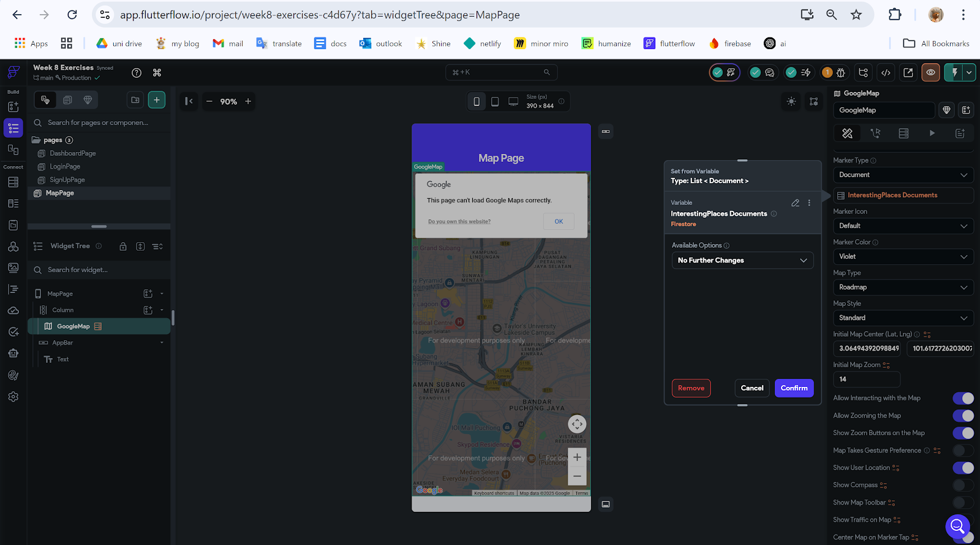The image size is (980, 545).
Task: Click the Search for widget field
Action: 98,270
